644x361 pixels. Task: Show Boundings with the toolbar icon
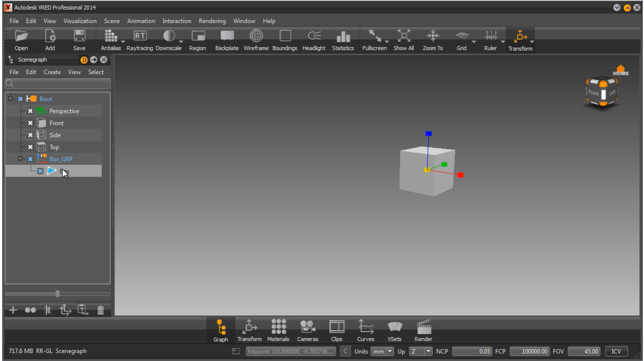pos(285,36)
